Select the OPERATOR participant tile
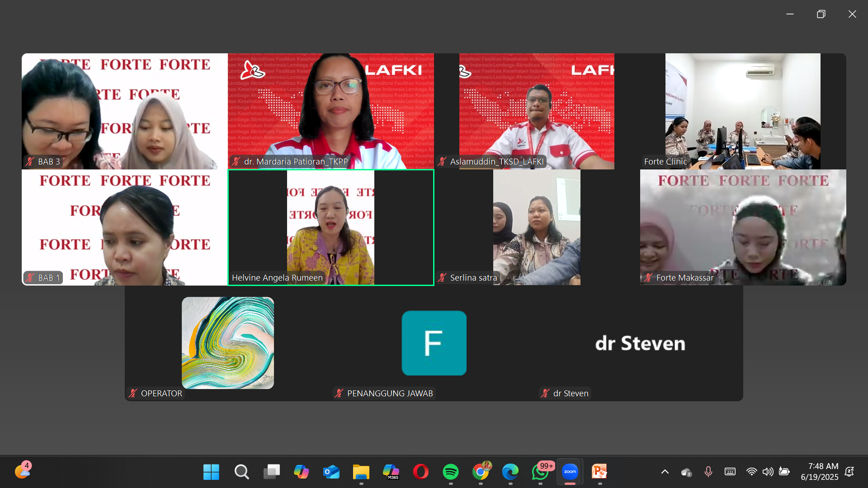Image resolution: width=868 pixels, height=488 pixels. pos(228,343)
